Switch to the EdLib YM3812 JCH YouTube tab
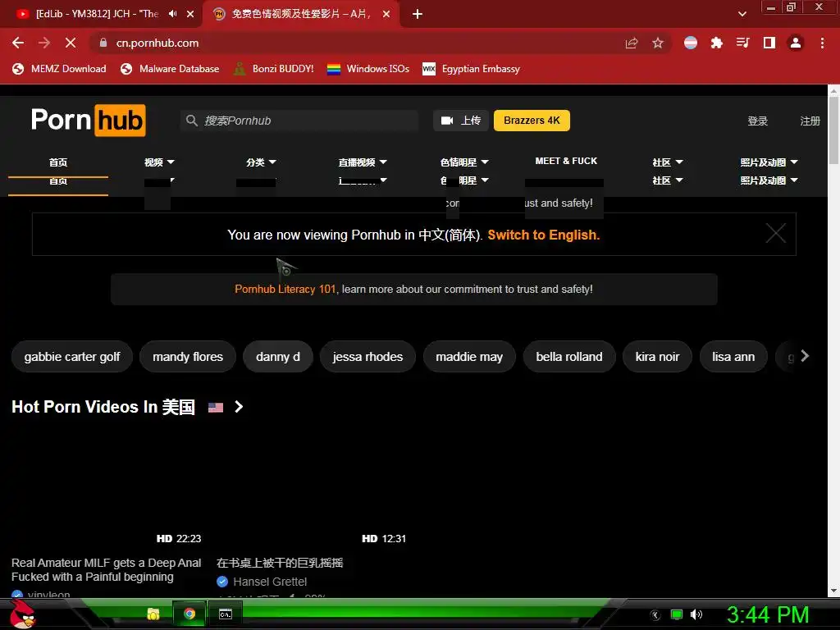 point(97,14)
